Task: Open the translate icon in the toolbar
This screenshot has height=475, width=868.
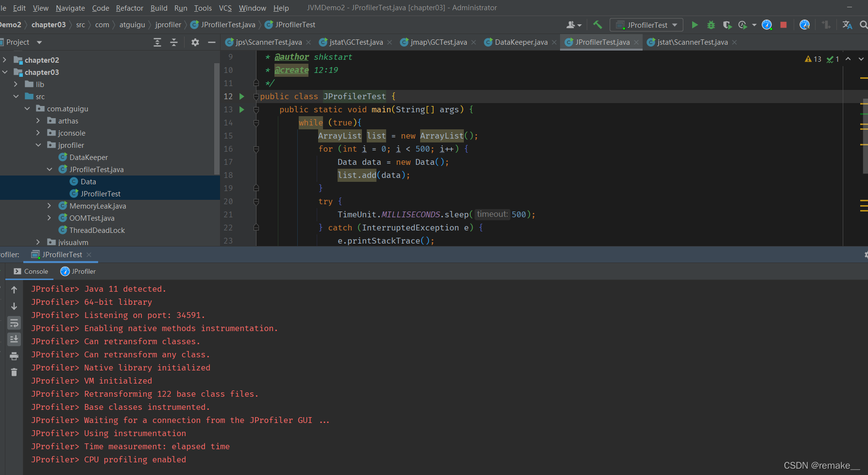Action: [847, 25]
